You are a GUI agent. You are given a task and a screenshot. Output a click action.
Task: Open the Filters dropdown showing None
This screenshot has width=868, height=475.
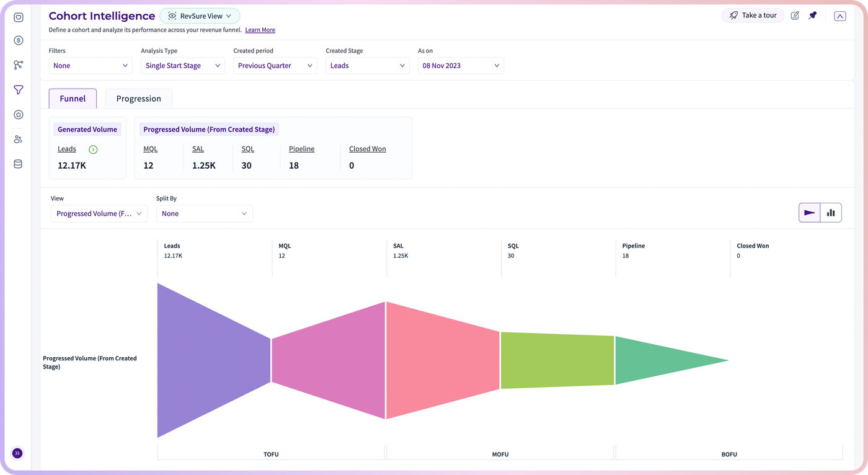tap(91, 66)
